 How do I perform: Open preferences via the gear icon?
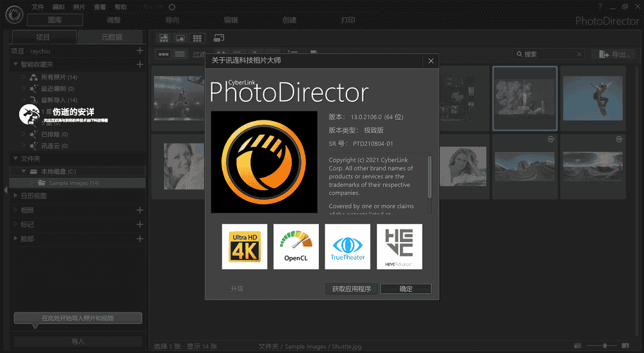point(172,7)
